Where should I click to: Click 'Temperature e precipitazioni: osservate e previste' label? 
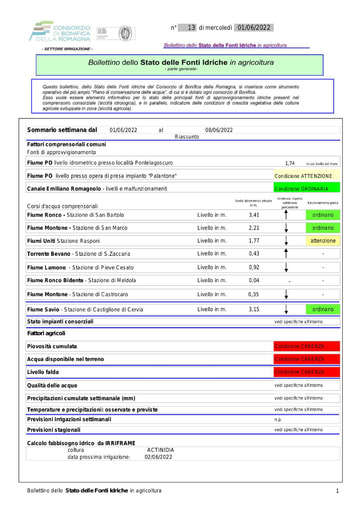click(x=92, y=410)
